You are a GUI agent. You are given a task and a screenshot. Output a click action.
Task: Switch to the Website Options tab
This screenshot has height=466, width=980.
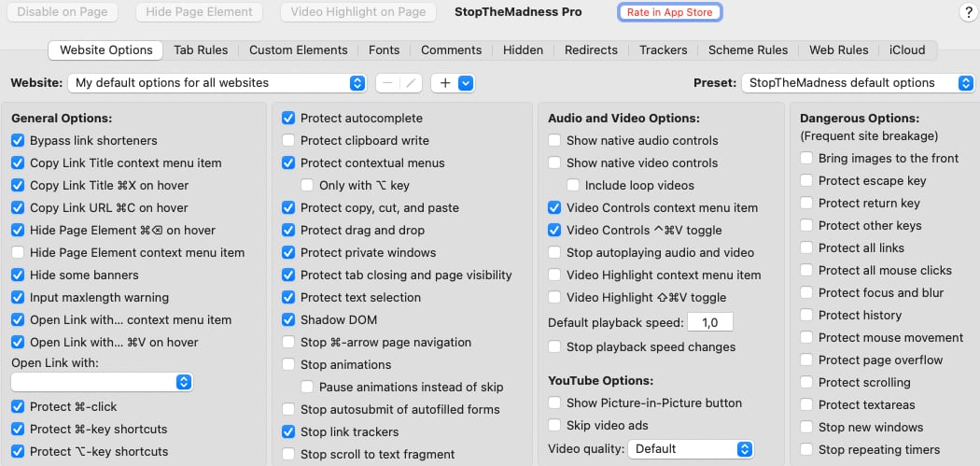pos(105,50)
